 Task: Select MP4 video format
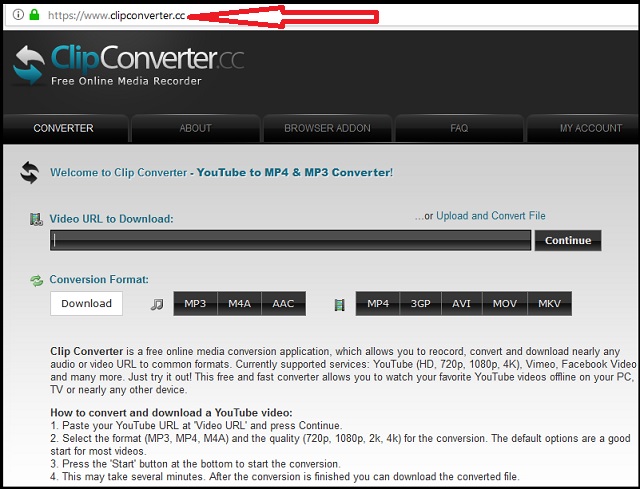pyautogui.click(x=378, y=304)
